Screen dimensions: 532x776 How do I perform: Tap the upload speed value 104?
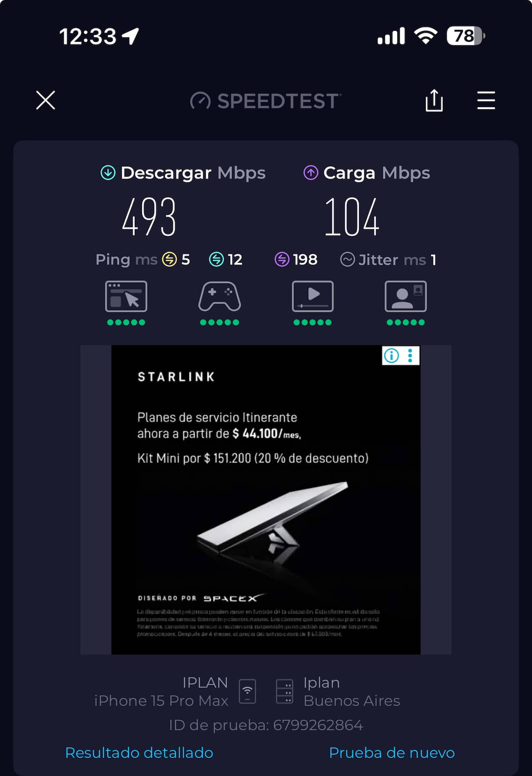(x=352, y=217)
